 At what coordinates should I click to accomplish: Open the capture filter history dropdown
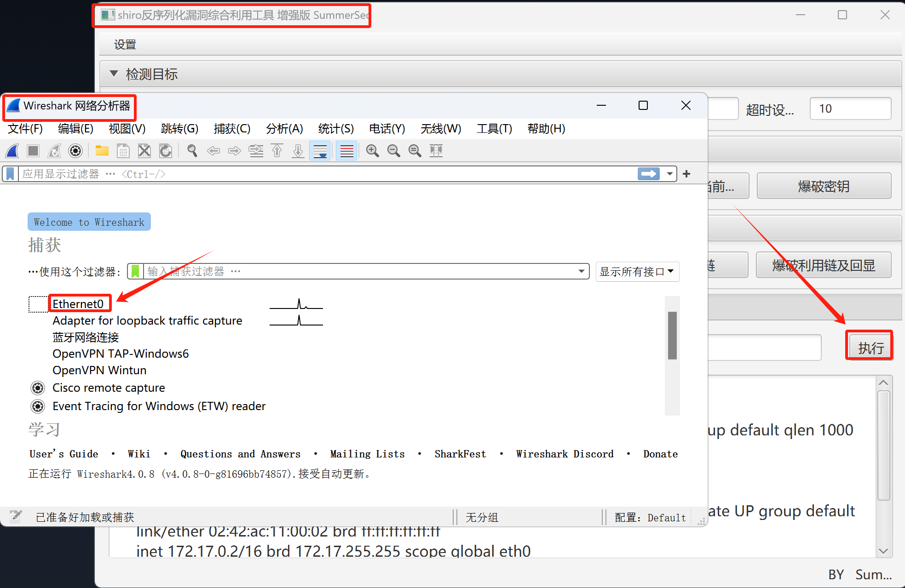click(x=582, y=272)
